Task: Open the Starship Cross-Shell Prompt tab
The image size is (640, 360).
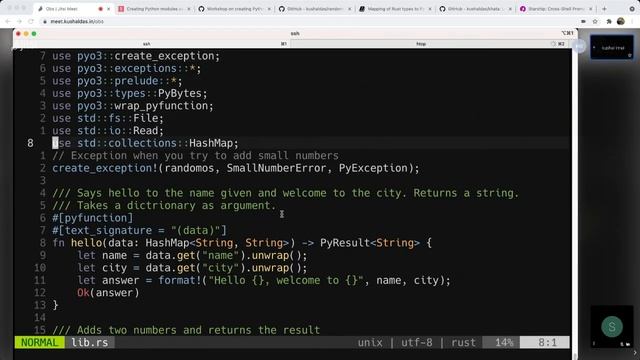Action: 557,9
